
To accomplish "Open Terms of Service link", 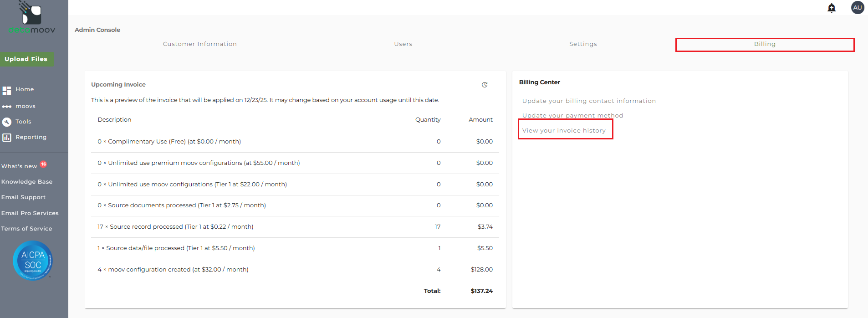I will click(x=26, y=229).
